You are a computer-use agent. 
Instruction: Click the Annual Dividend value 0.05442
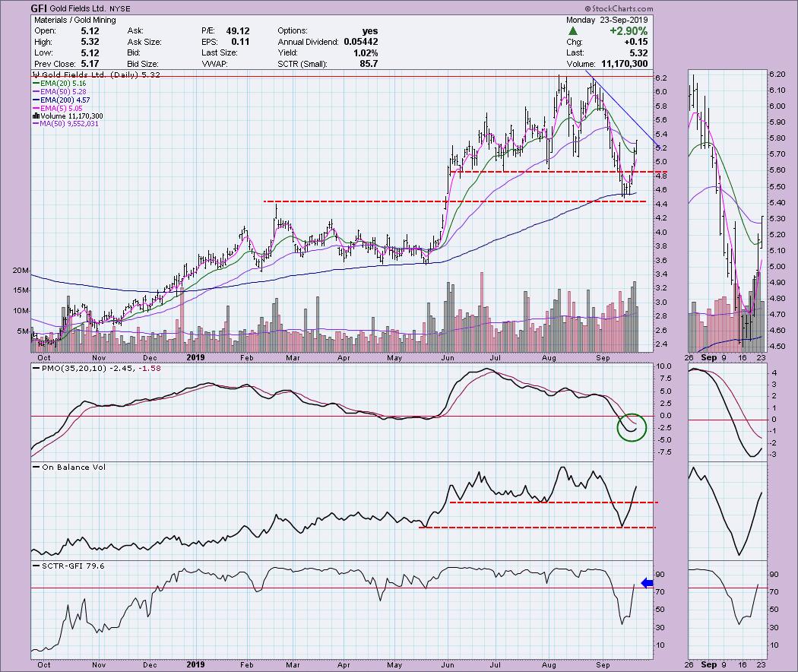361,42
